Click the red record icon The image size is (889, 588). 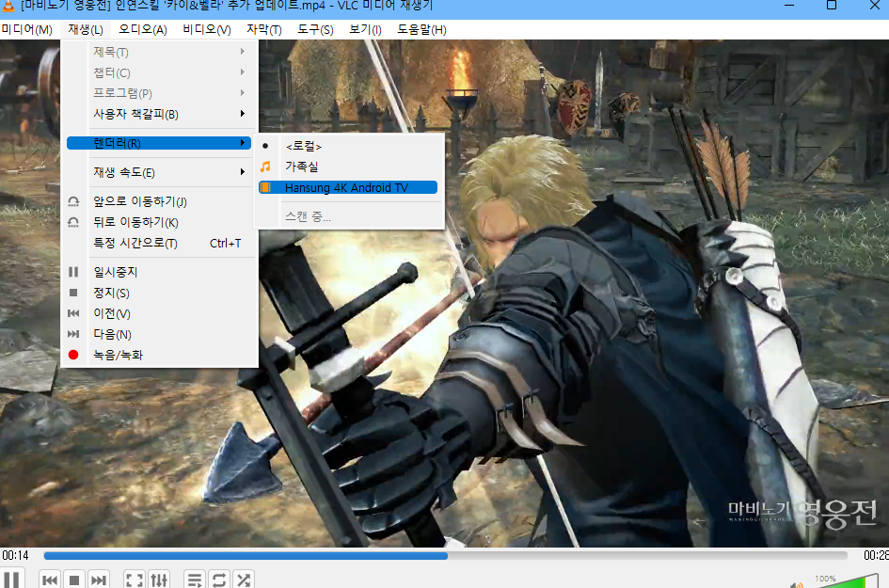[73, 355]
